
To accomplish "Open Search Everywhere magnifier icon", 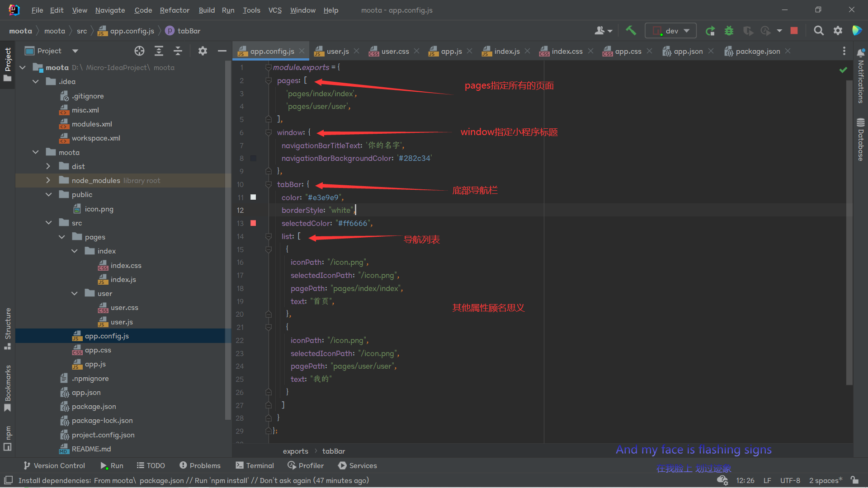I will click(x=818, y=31).
